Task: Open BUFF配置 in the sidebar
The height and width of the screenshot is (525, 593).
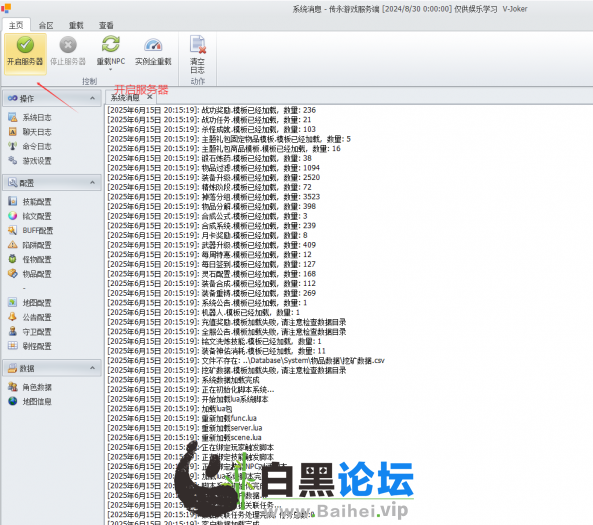Action: coord(30,230)
